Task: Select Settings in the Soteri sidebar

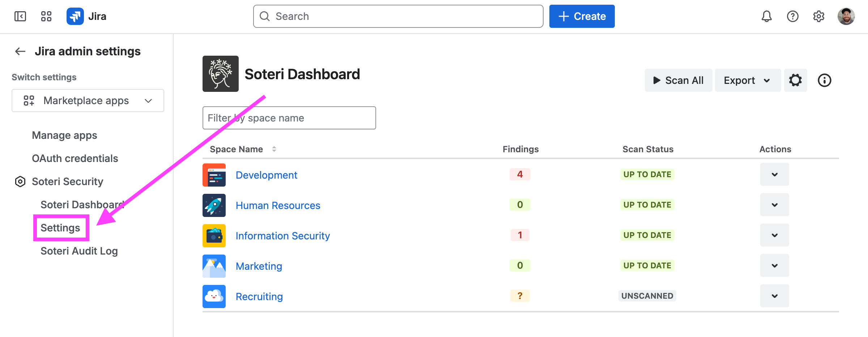Action: pyautogui.click(x=60, y=228)
